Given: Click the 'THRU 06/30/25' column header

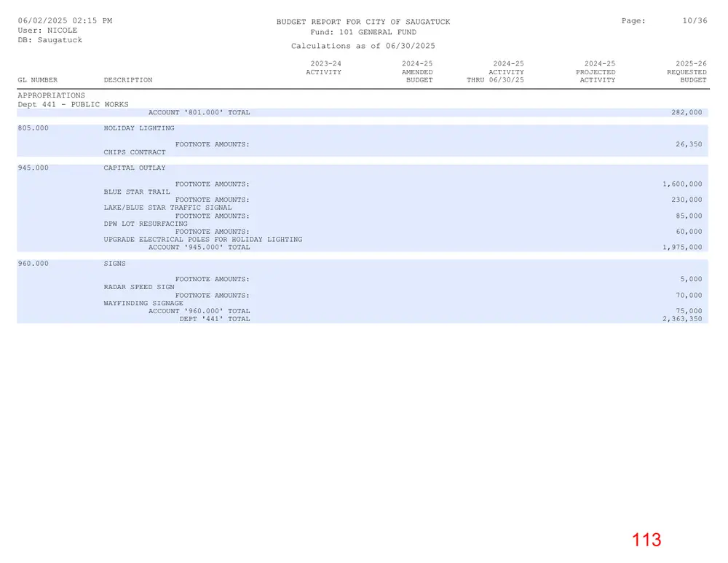Looking at the screenshot, I should tap(495, 80).
